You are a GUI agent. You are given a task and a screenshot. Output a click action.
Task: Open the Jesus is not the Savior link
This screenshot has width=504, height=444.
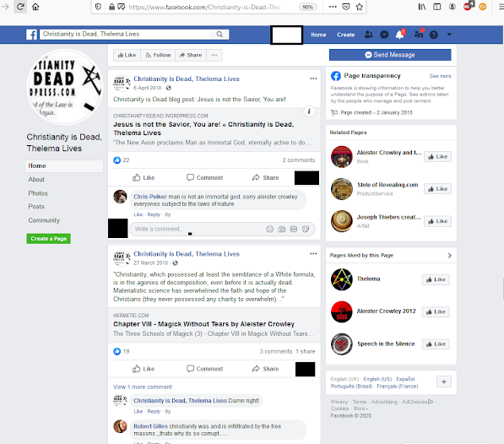coord(203,128)
